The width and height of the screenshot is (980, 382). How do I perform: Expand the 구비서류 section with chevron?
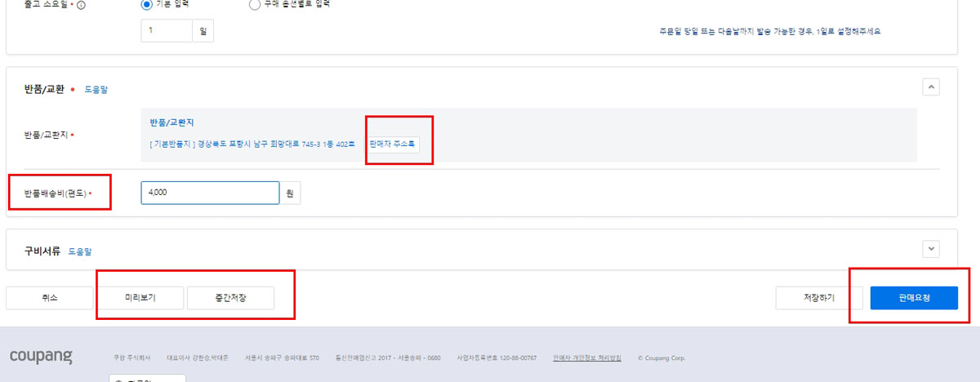(930, 249)
